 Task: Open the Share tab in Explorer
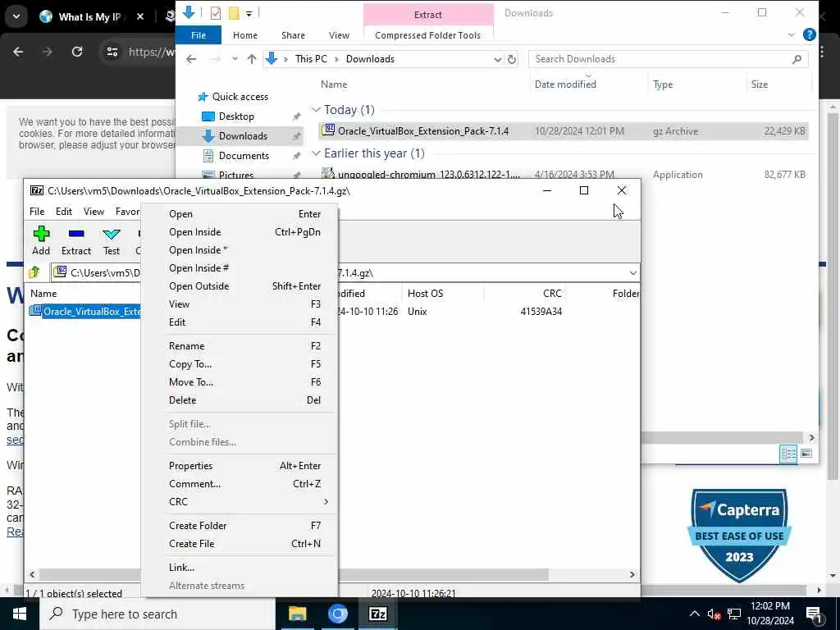click(x=293, y=35)
